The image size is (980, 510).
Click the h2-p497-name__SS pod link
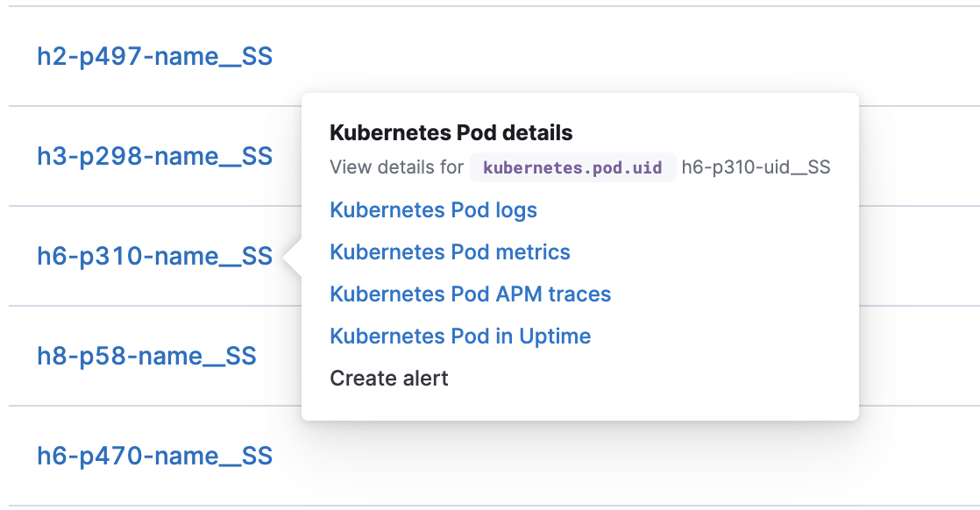[x=153, y=56]
